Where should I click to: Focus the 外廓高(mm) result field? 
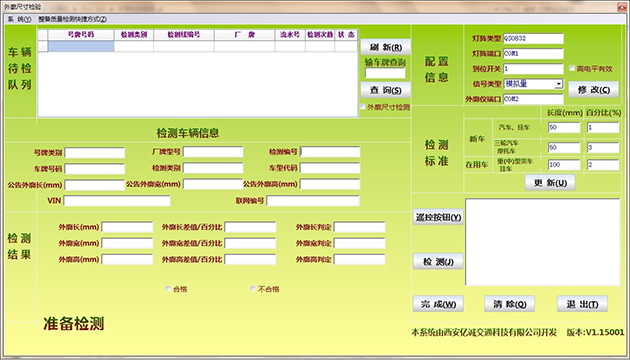pyautogui.click(x=127, y=259)
